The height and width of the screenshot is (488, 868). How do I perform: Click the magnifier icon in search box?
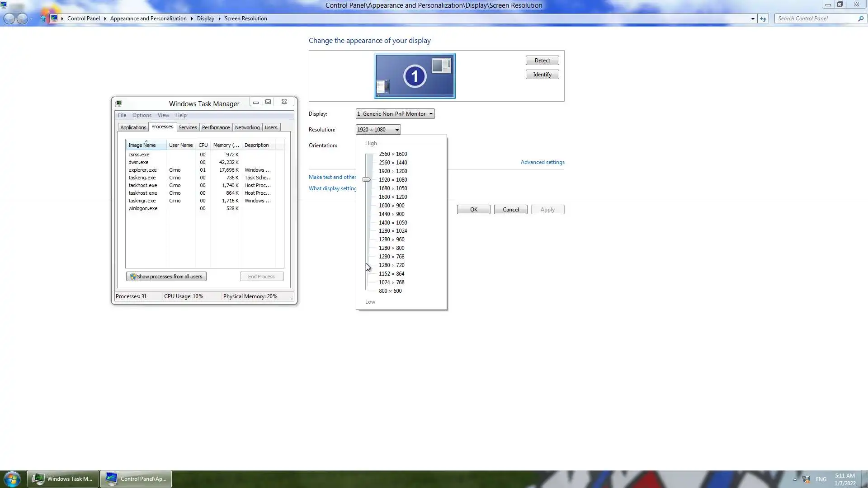point(860,19)
